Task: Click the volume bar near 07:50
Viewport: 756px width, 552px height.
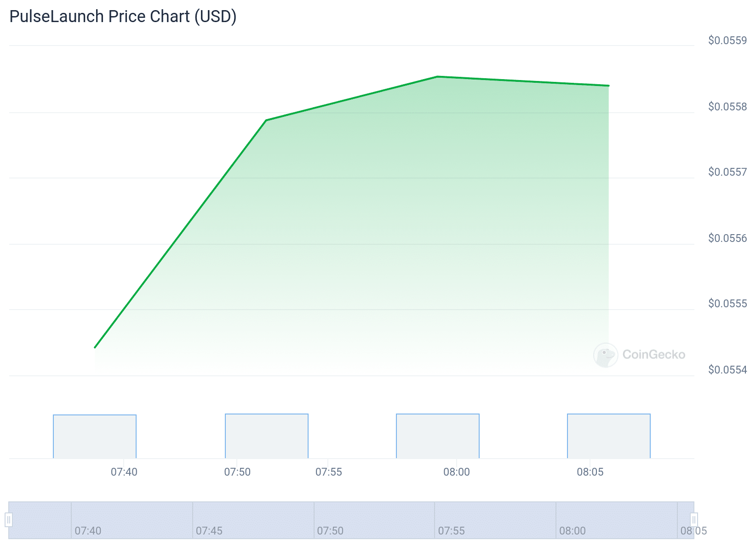Action: click(x=267, y=436)
